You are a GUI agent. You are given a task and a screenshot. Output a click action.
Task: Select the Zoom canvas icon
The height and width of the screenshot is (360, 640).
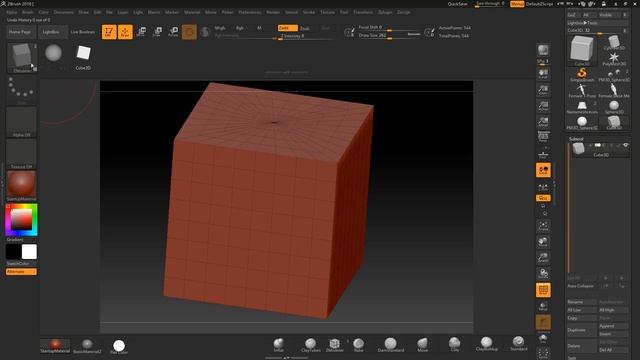point(543,89)
